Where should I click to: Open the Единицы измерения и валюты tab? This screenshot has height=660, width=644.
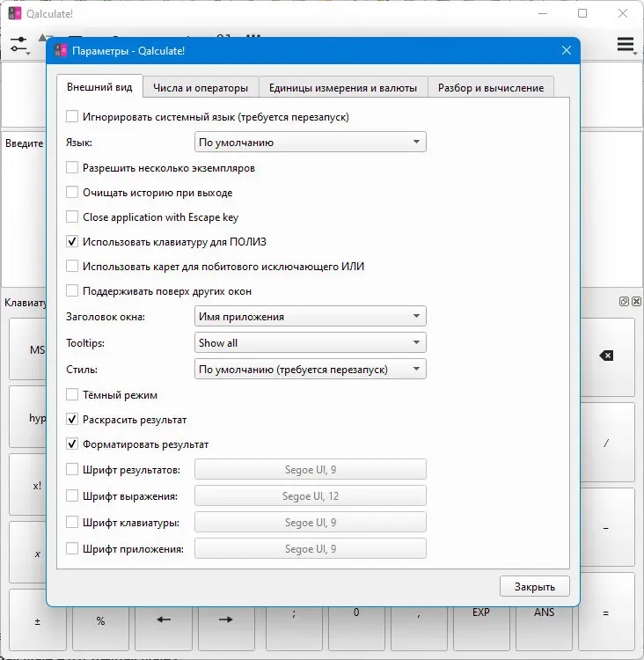(343, 87)
